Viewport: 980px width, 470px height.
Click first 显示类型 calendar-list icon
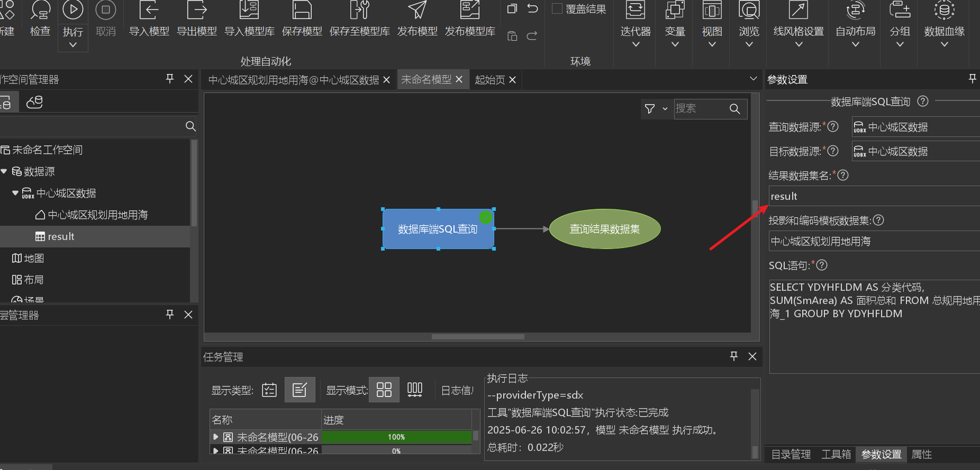tap(269, 390)
